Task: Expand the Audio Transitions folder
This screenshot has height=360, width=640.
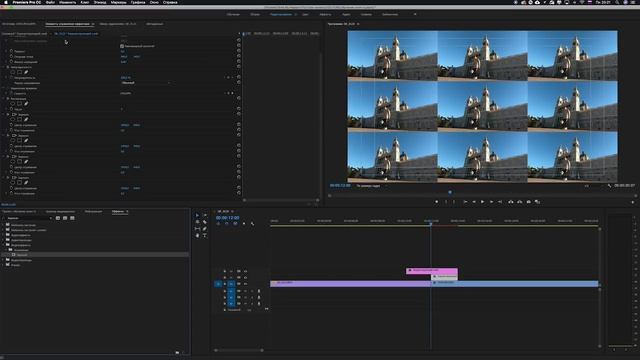Action: (x=3, y=240)
